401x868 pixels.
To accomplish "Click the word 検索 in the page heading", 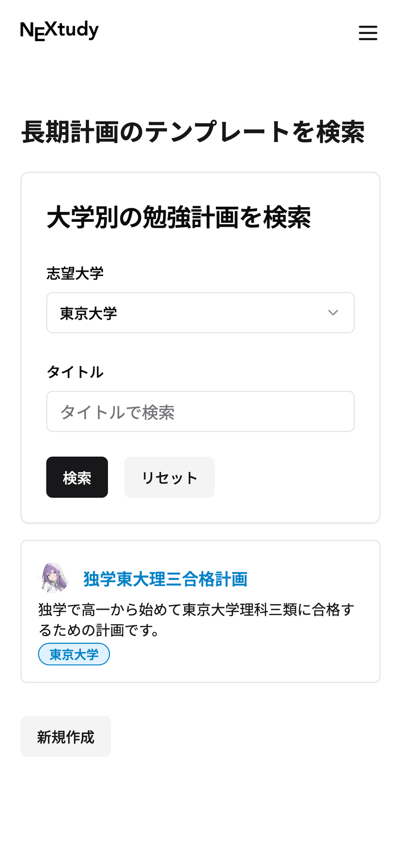I will [x=340, y=132].
